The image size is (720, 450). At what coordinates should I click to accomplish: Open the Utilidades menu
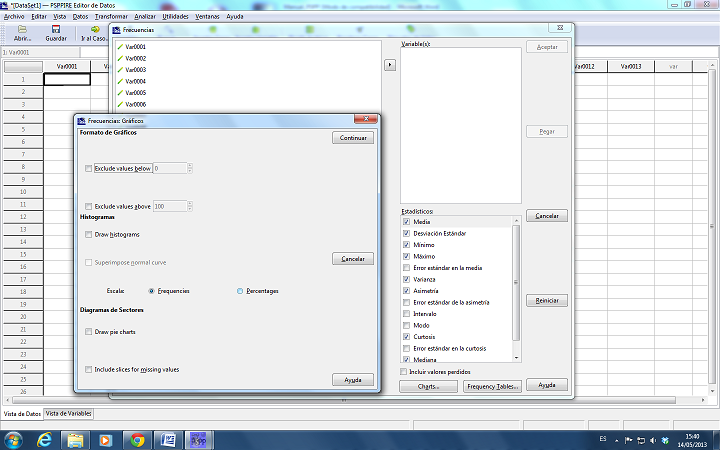[175, 17]
